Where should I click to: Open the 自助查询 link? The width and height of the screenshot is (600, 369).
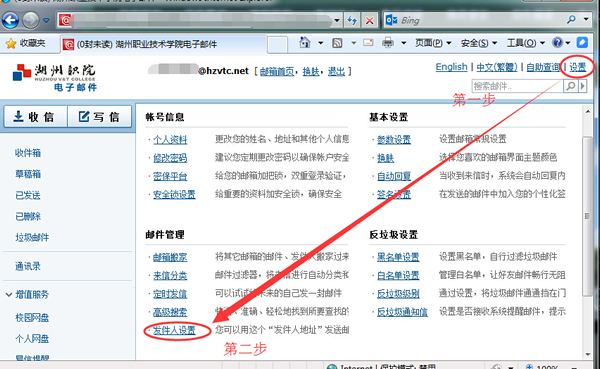coord(543,67)
